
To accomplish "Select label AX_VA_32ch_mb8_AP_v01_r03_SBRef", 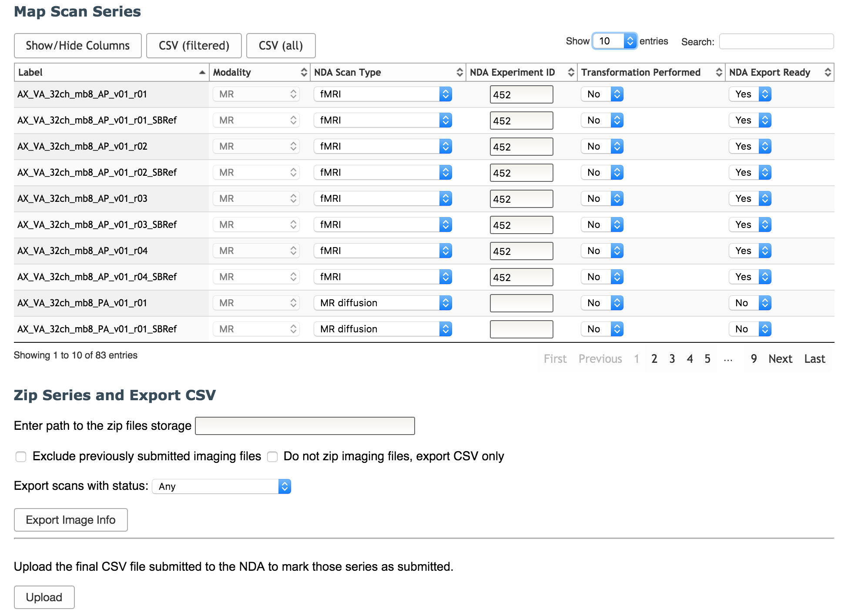I will (x=97, y=224).
